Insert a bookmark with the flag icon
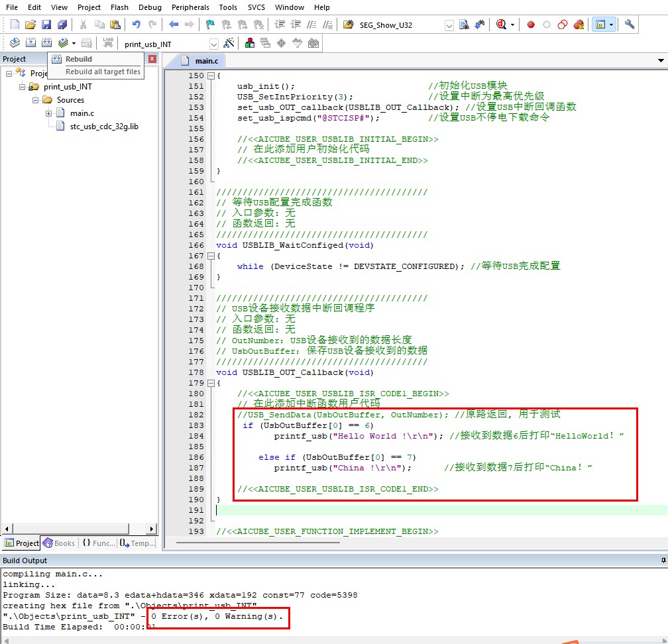668x644 pixels. pos(210,25)
